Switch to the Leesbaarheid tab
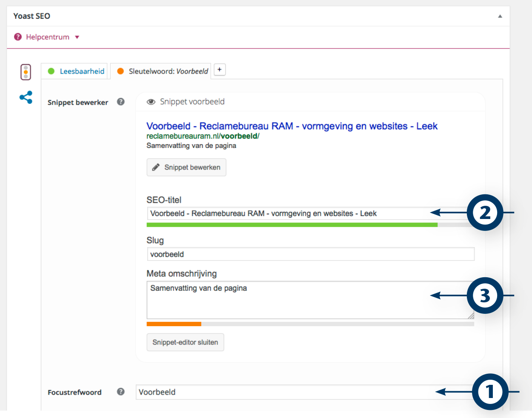 (82, 71)
